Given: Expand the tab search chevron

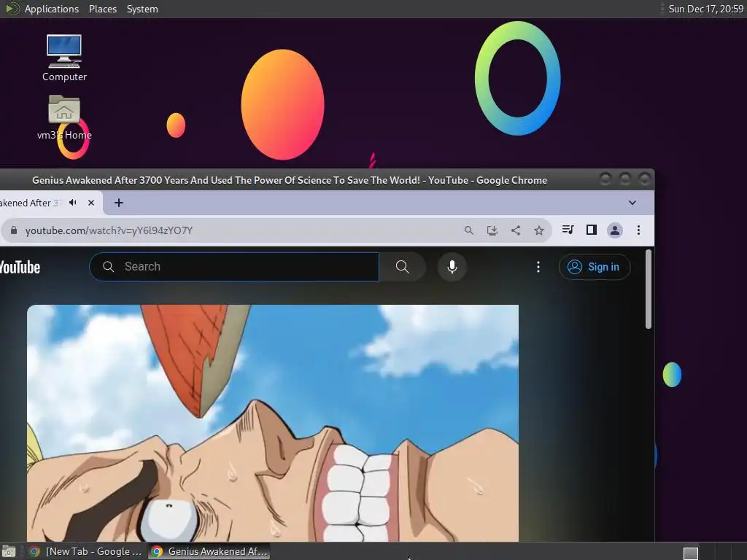Looking at the screenshot, I should click(x=632, y=203).
